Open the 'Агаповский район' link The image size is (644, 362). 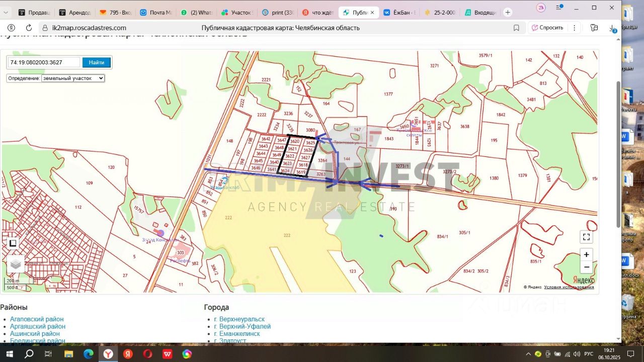click(37, 319)
